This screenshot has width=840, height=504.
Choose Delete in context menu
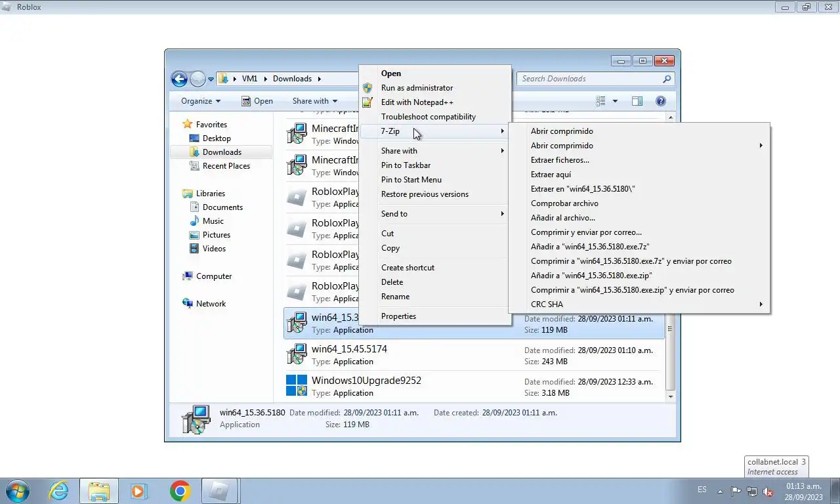434,282
